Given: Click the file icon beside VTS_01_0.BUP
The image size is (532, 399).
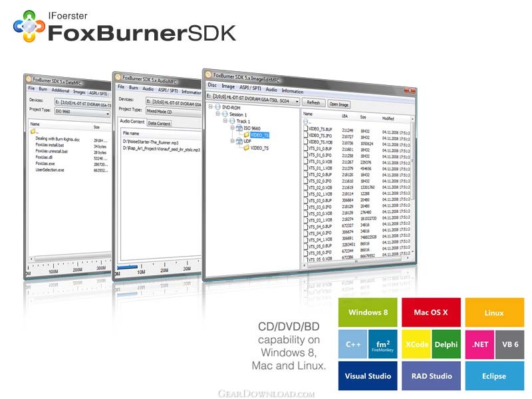Looking at the screenshot, I should (306, 148).
